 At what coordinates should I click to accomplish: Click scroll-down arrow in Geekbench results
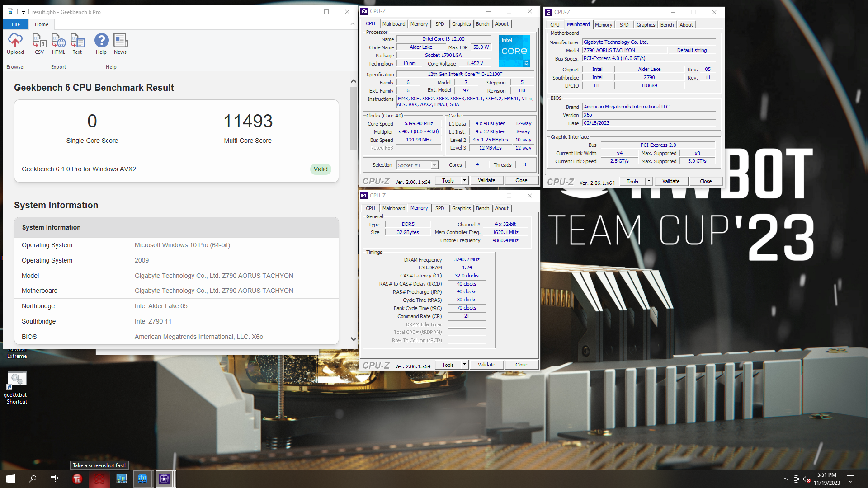354,339
